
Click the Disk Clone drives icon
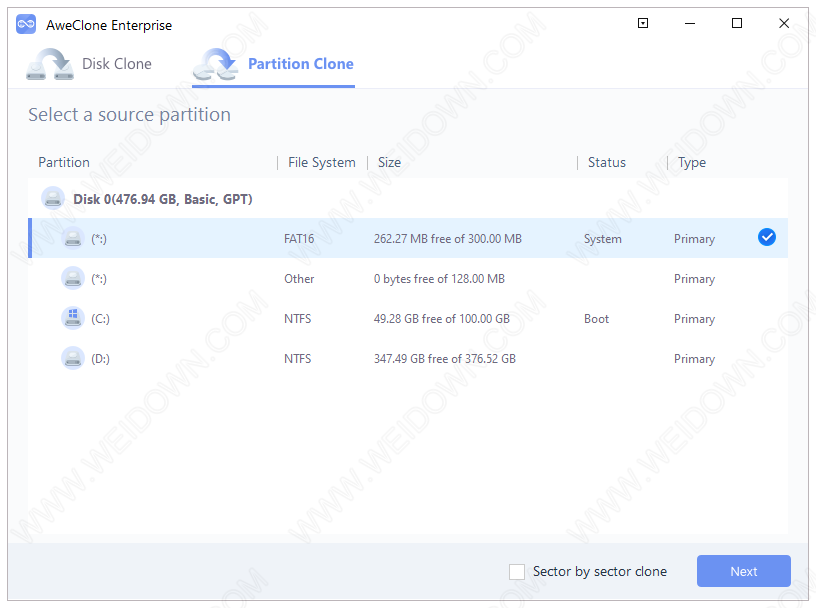50,64
